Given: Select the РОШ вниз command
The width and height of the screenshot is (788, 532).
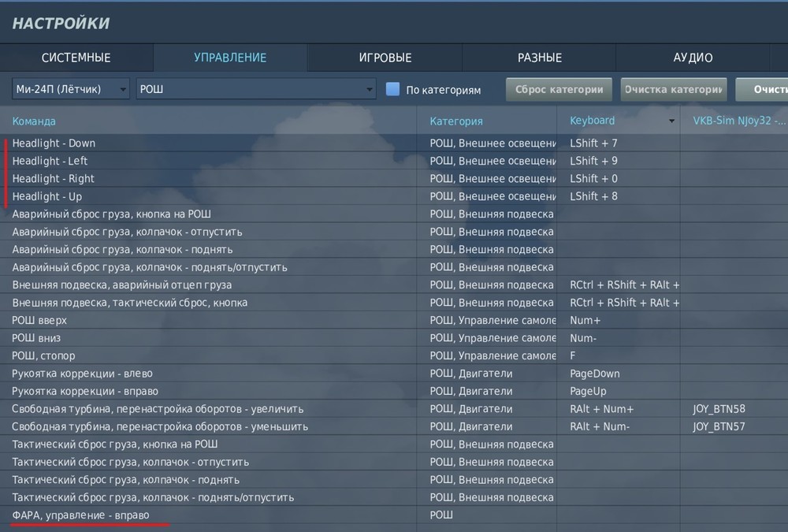Looking at the screenshot, I should [36, 338].
